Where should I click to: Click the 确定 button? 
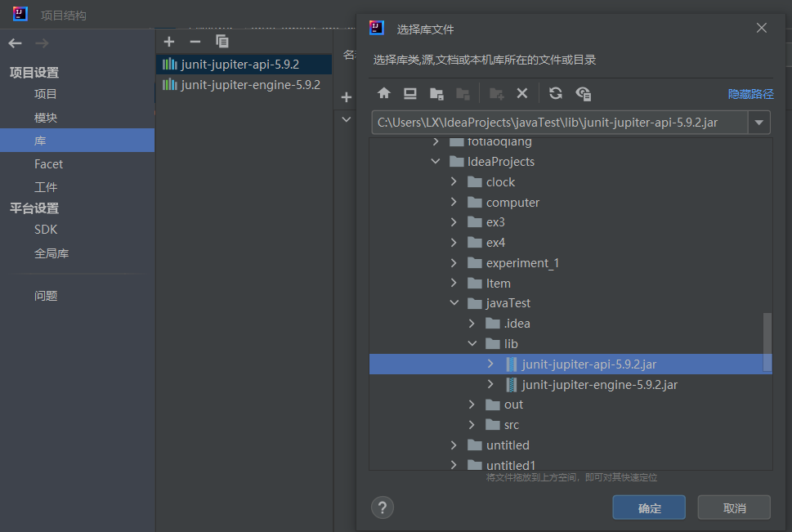[x=649, y=507]
